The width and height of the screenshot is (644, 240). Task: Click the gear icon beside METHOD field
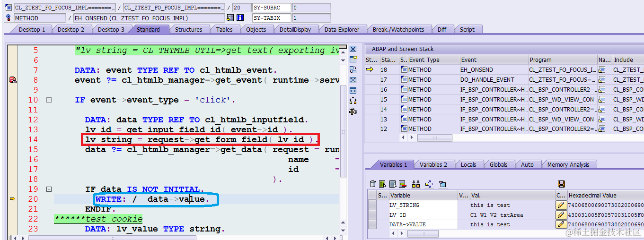(9, 18)
